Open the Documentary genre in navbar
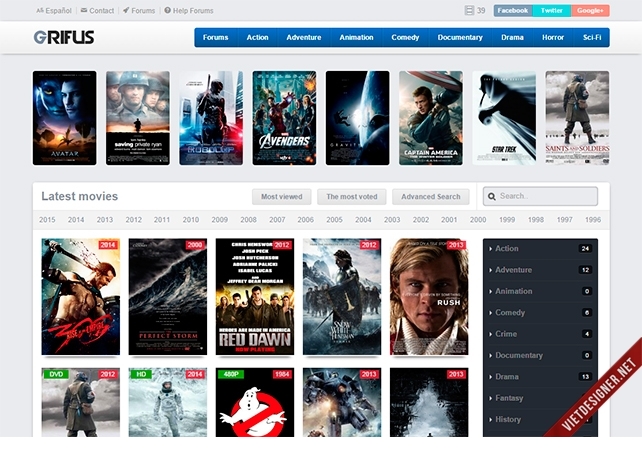The image size is (642, 462). pyautogui.click(x=460, y=37)
